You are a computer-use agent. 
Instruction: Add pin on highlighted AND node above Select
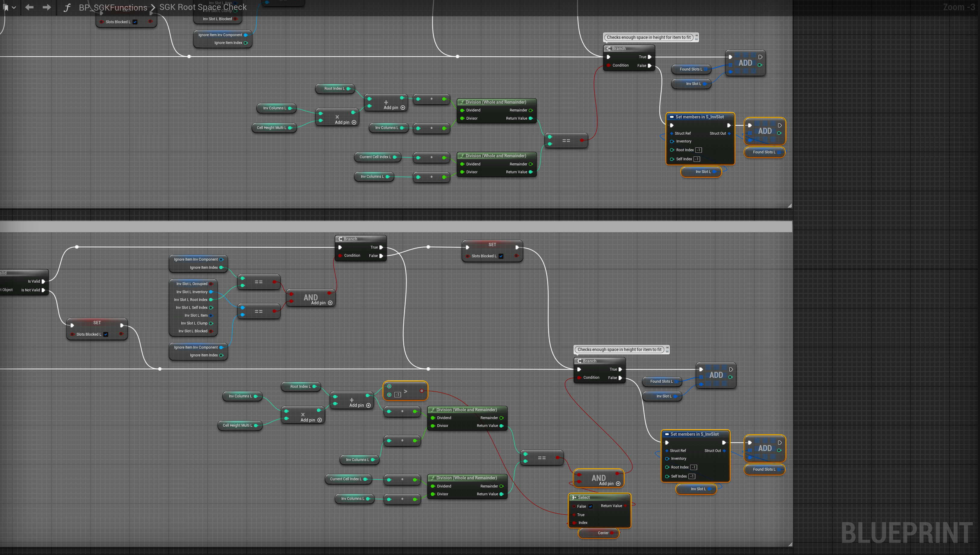[618, 484]
